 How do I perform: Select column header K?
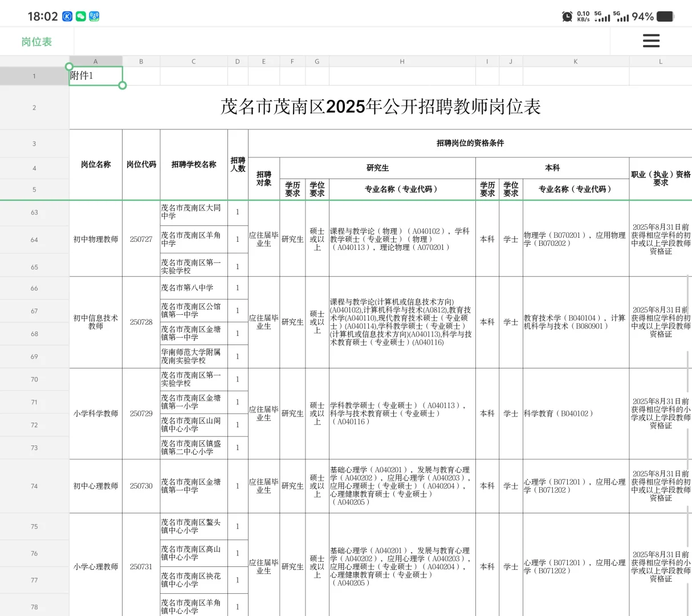(576, 61)
